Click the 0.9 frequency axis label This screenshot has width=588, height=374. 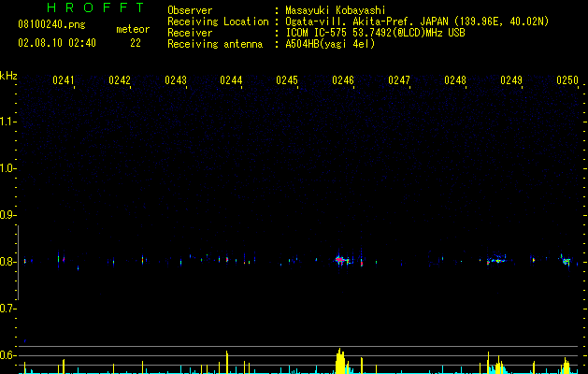point(7,215)
